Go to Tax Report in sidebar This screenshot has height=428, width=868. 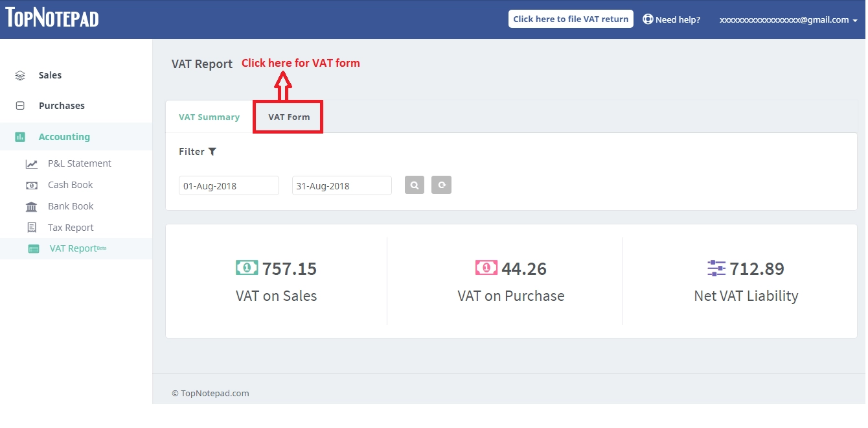[71, 228]
